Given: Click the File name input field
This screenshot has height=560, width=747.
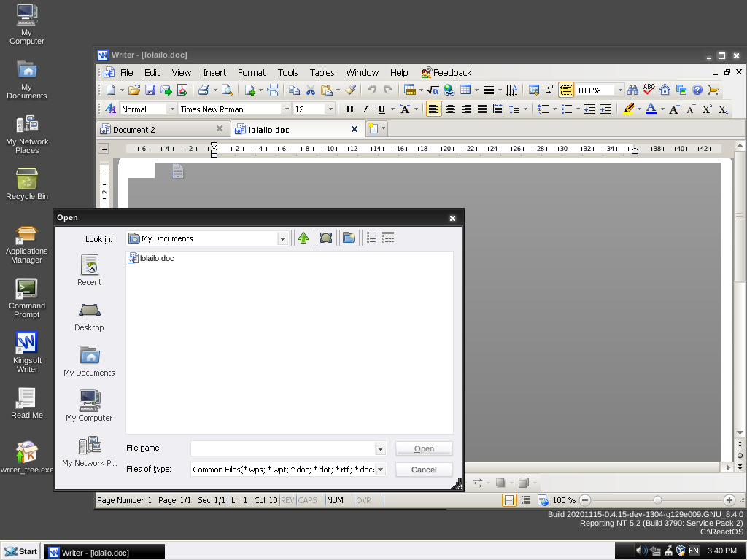Looking at the screenshot, I should click(x=284, y=448).
